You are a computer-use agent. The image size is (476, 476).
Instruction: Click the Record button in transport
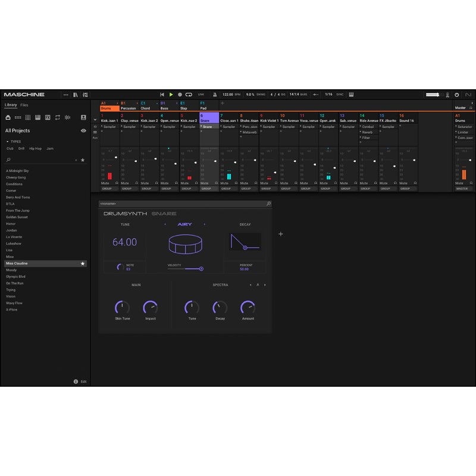coord(180,95)
